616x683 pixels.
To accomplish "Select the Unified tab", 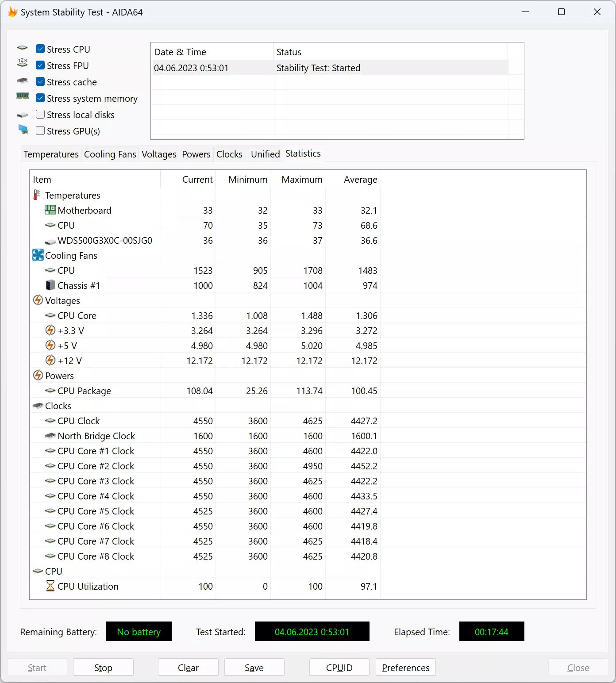I will 266,154.
